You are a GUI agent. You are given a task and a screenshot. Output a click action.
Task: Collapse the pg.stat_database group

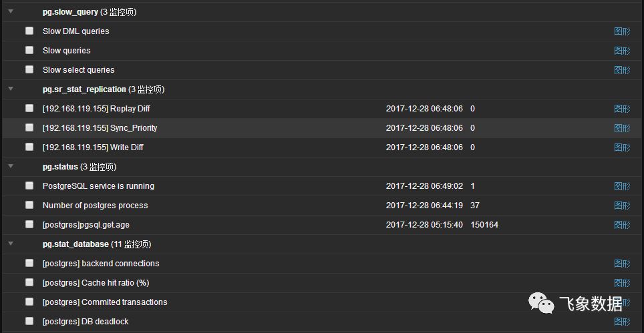click(9, 244)
